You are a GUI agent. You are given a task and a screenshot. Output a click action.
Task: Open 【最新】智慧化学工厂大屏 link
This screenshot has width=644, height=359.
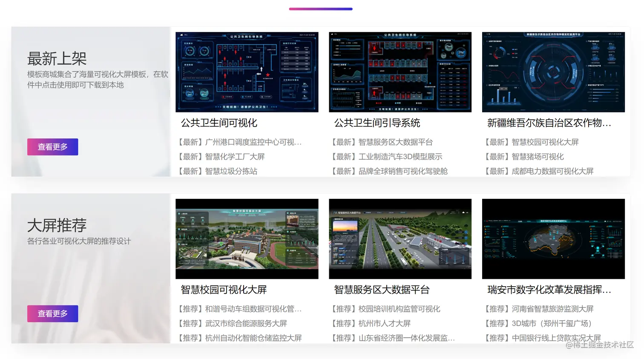[x=220, y=157]
